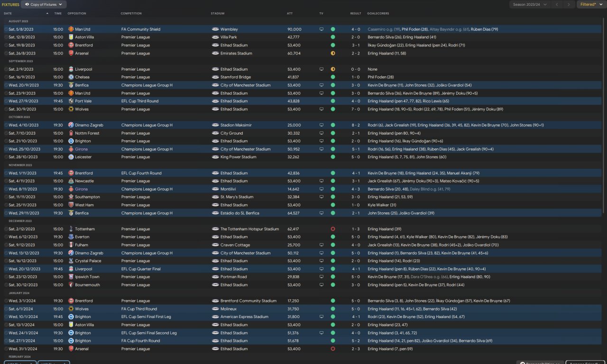Click the Chelsea club badge

tap(71, 77)
